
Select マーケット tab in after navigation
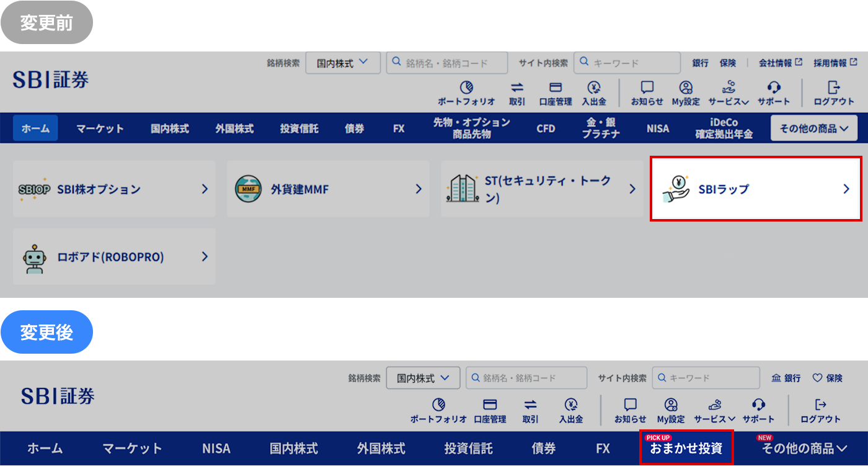click(132, 449)
